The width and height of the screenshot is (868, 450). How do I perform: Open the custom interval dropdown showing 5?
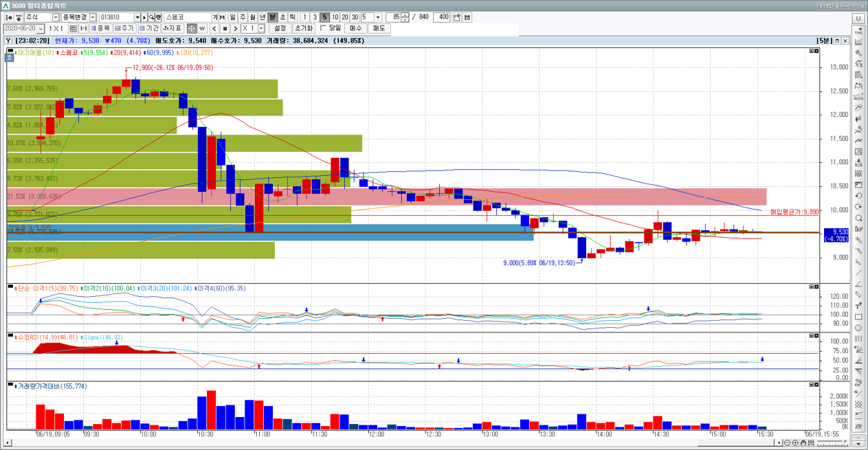tap(377, 17)
